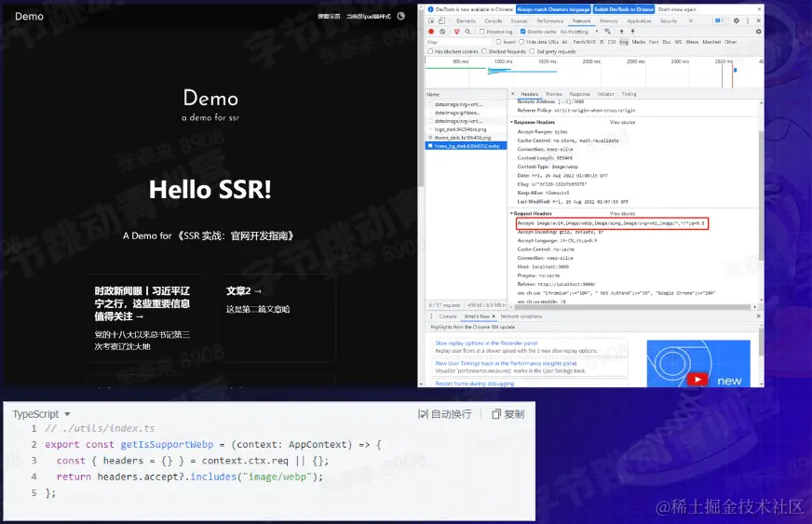Toggle the device toolbar icon in DevTools
The width and height of the screenshot is (812, 524).
pyautogui.click(x=441, y=21)
